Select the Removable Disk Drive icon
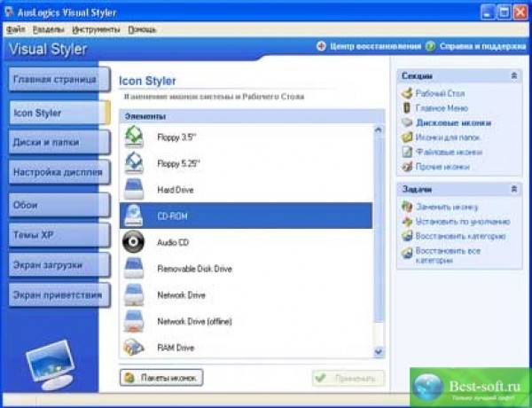The height and width of the screenshot is (408, 532). (x=134, y=268)
